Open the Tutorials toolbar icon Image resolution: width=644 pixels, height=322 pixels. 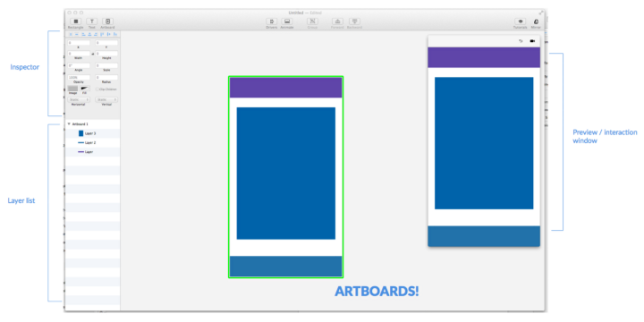pyautogui.click(x=520, y=21)
